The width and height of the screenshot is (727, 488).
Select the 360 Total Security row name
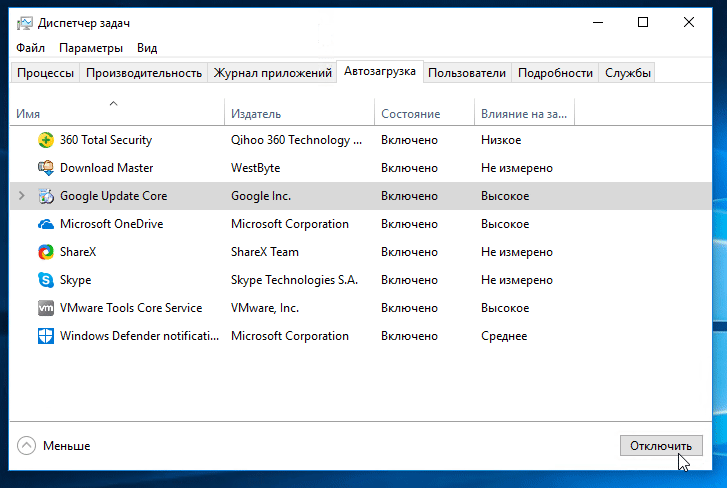[x=106, y=140]
